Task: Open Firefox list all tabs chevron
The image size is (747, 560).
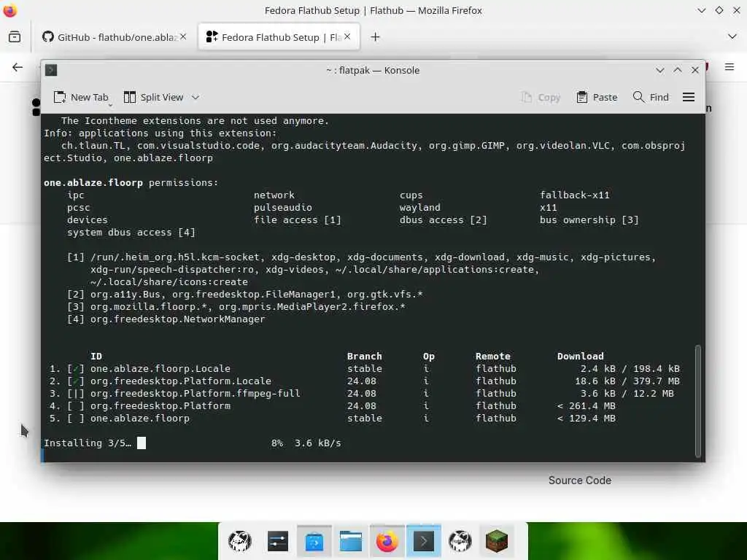Action: coord(732,36)
